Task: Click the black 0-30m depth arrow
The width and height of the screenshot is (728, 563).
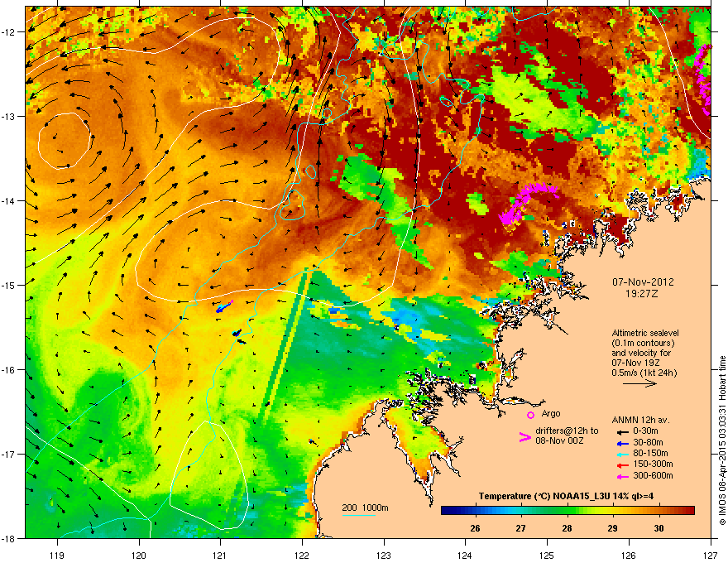Action: [622, 432]
